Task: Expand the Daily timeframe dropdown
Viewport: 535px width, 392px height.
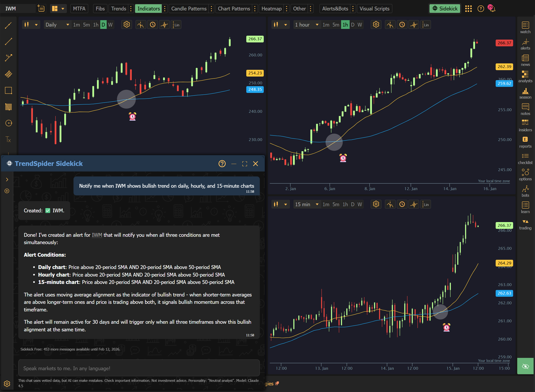Action: (57, 25)
